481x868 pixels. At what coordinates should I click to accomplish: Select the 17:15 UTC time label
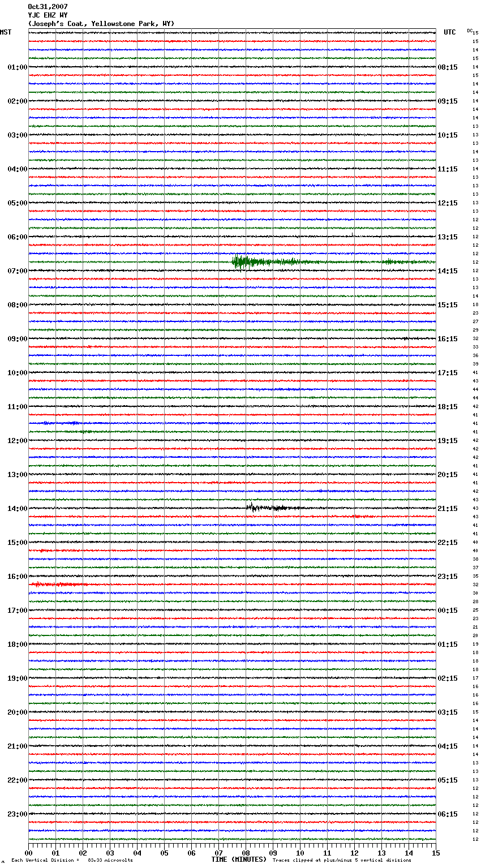[x=448, y=373]
